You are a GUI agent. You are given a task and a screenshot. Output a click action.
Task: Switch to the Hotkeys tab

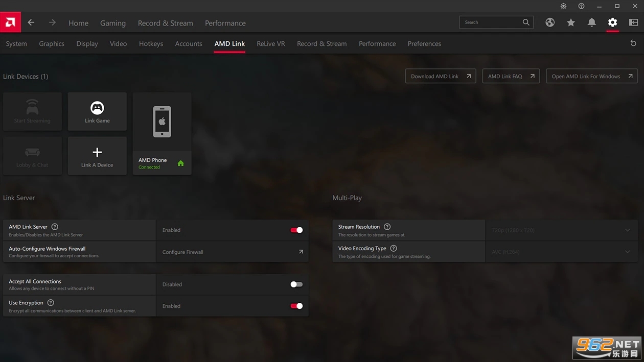click(x=151, y=43)
